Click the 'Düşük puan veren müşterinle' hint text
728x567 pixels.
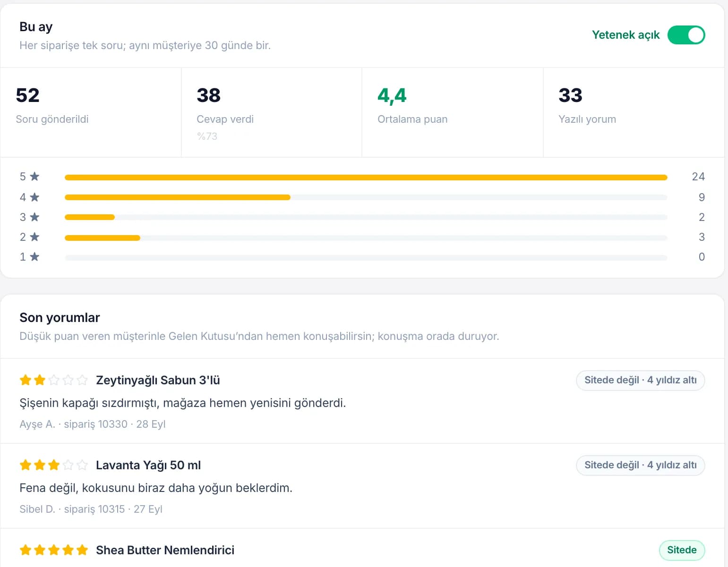pos(259,336)
